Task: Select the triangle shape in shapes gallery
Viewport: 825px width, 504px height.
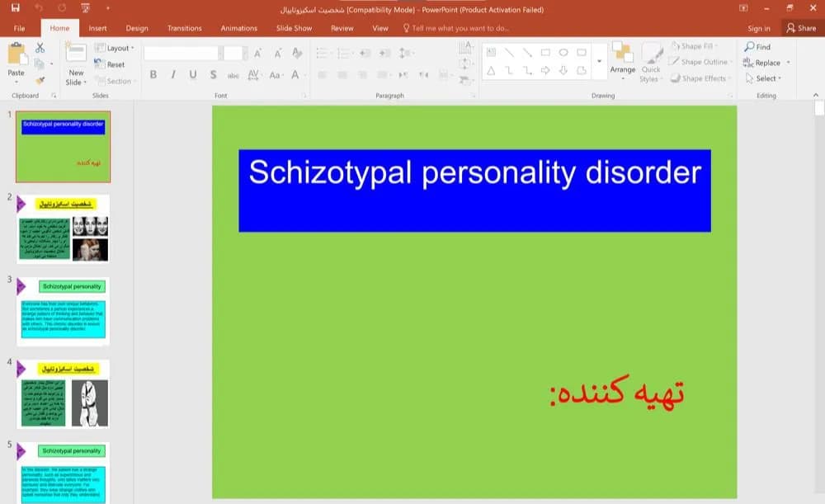Action: pos(490,70)
